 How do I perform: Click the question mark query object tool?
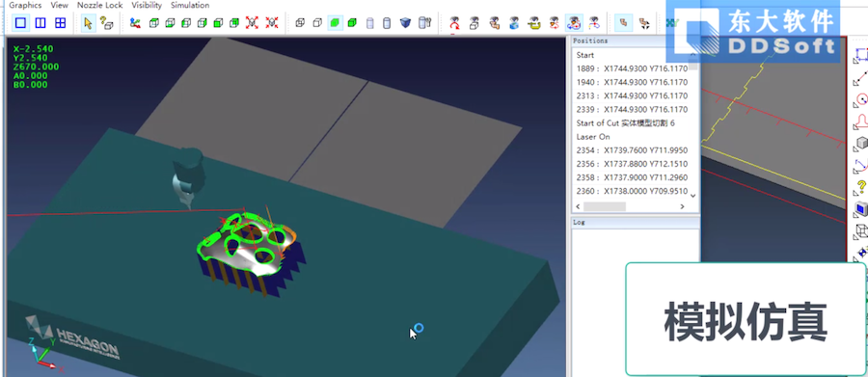tap(106, 23)
